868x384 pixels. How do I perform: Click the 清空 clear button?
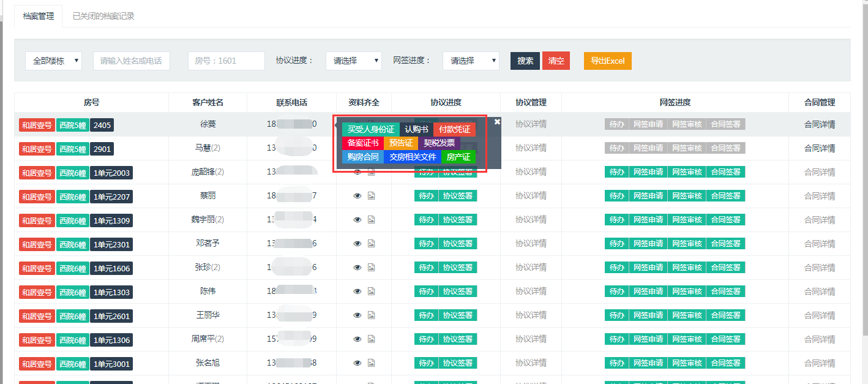tap(556, 61)
